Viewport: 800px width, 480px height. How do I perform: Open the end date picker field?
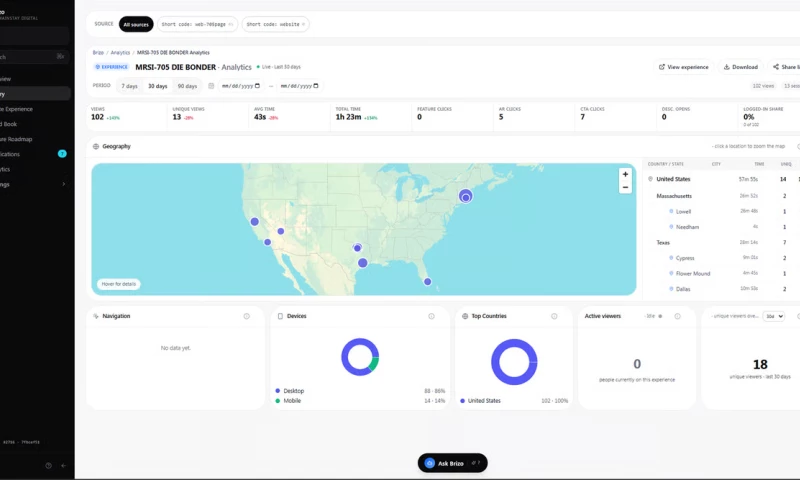click(299, 86)
